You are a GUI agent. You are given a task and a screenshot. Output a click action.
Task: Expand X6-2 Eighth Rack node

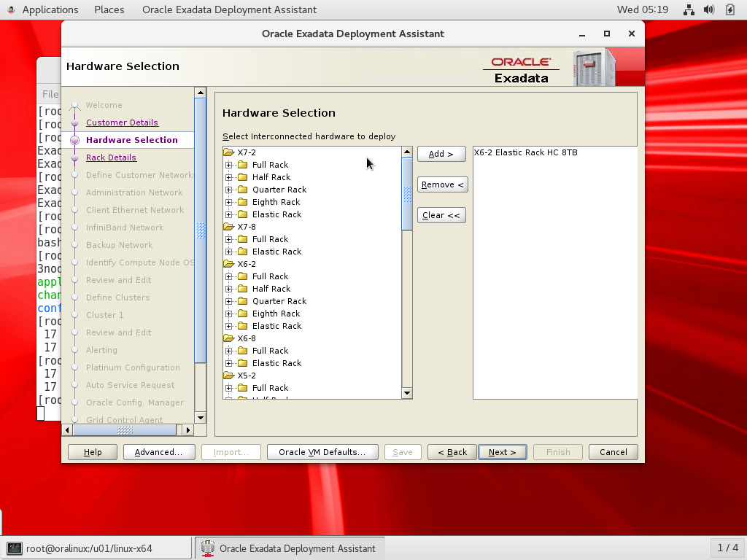point(229,314)
